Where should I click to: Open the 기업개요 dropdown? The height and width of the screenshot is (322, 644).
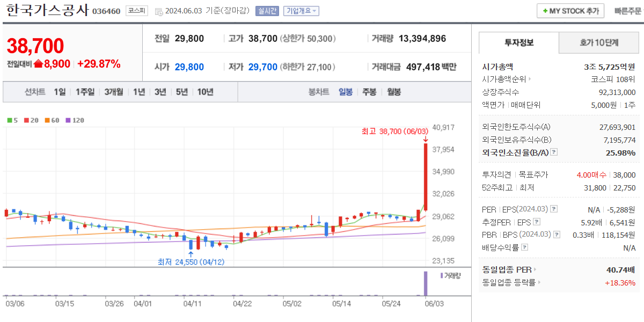click(301, 11)
